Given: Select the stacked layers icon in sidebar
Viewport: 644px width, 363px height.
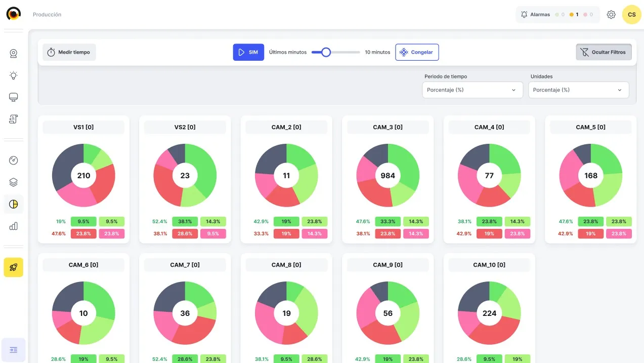Looking at the screenshot, I should click(x=14, y=182).
